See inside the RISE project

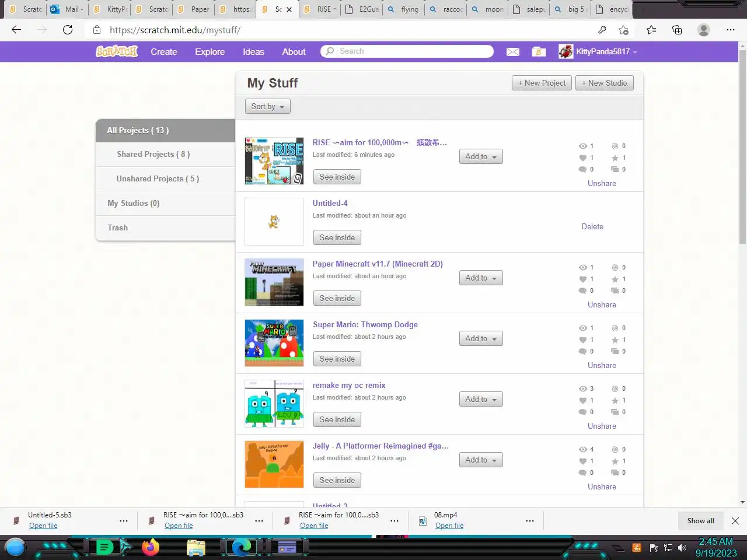point(337,177)
